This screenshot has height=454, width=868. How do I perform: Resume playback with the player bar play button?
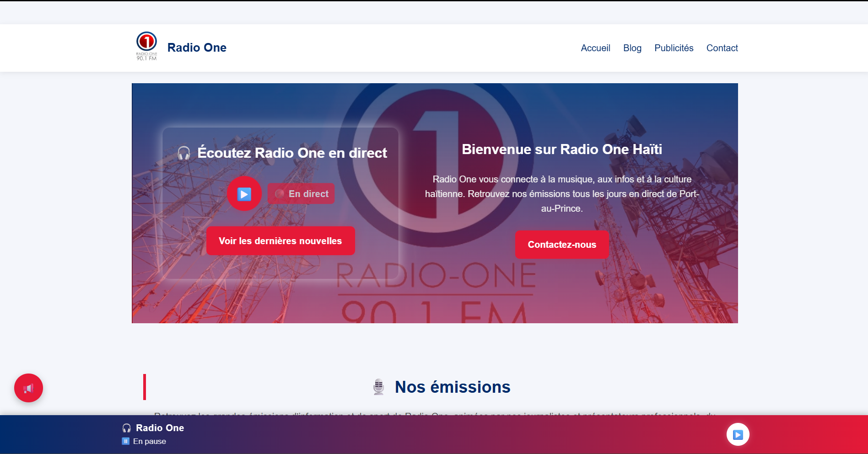pos(737,434)
